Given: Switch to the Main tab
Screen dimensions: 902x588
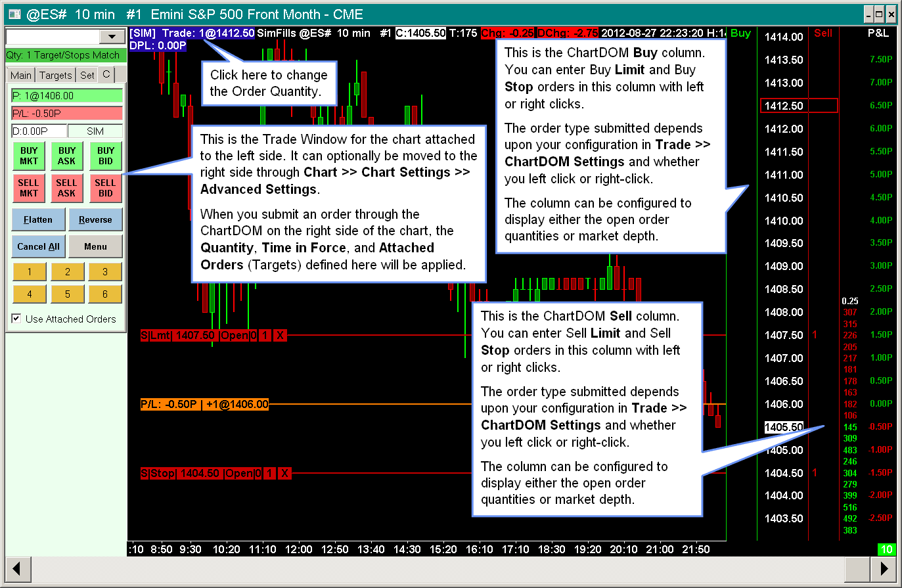Looking at the screenshot, I should 21,75.
